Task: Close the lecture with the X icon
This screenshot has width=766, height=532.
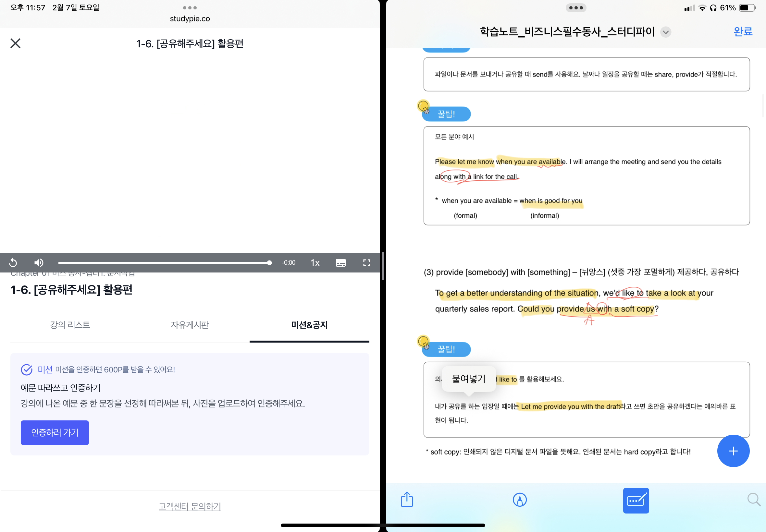Action: pyautogui.click(x=15, y=43)
